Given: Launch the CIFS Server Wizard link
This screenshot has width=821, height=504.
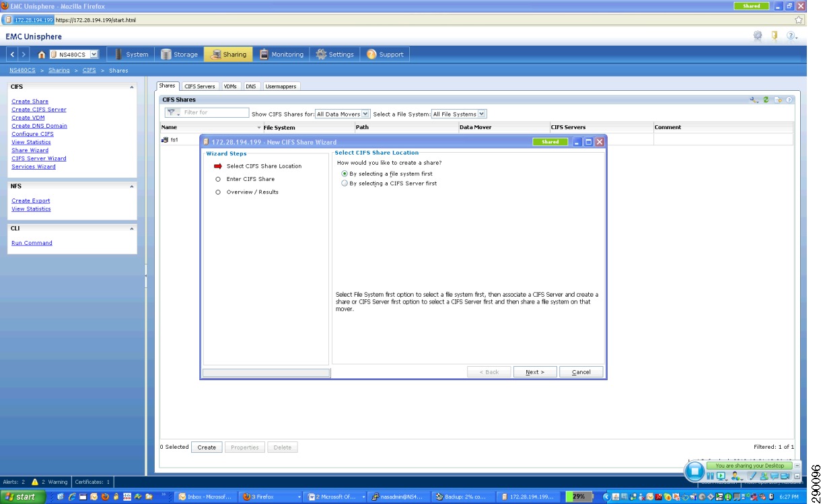Looking at the screenshot, I should 39,159.
